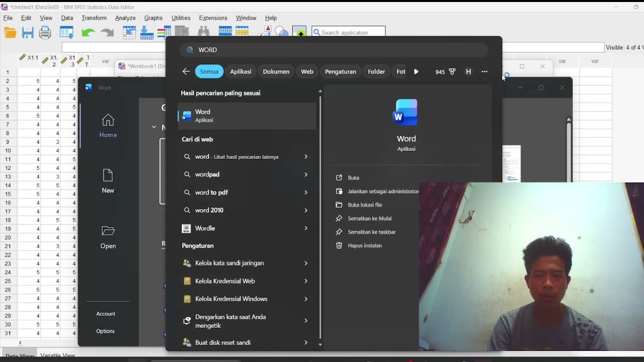
Task: Launch the large Word app icon in preview pane
Action: (x=406, y=112)
